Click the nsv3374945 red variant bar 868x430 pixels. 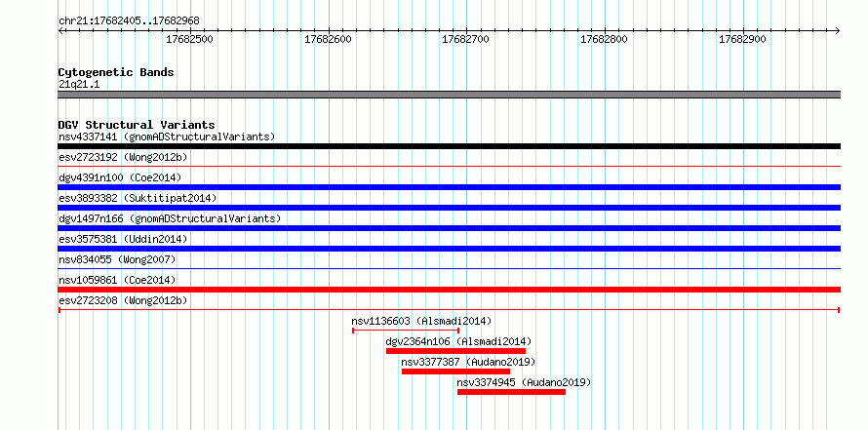click(511, 392)
